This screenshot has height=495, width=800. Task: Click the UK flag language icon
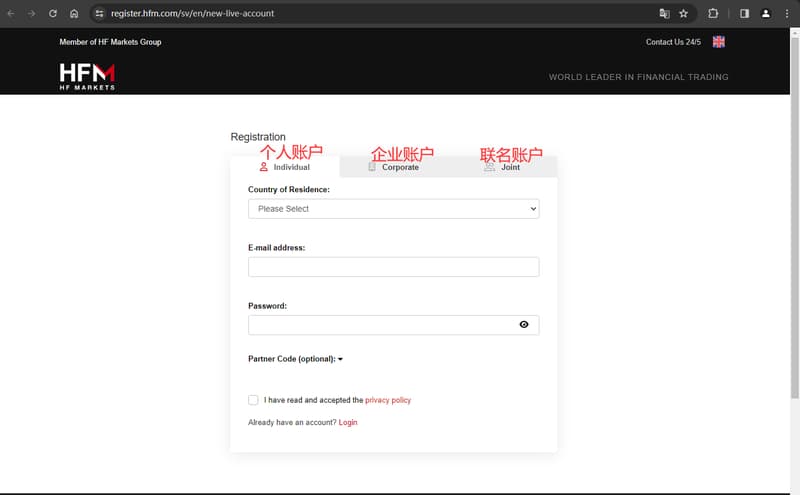click(x=718, y=42)
